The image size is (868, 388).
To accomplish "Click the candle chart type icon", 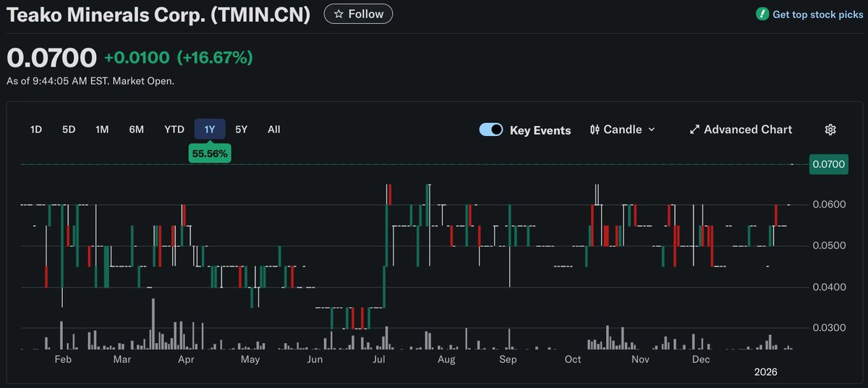I will [x=595, y=130].
